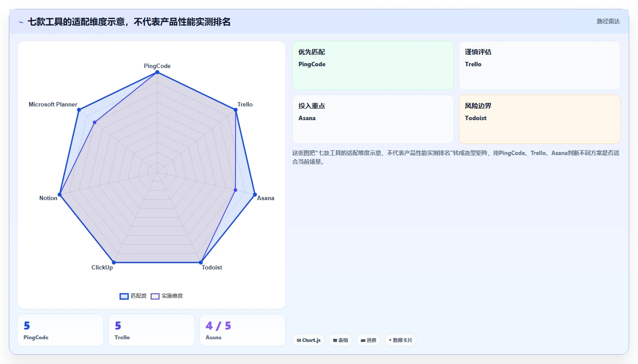Click the Todoist radar axis label
Image resolution: width=638 pixels, height=364 pixels.
pyautogui.click(x=212, y=268)
